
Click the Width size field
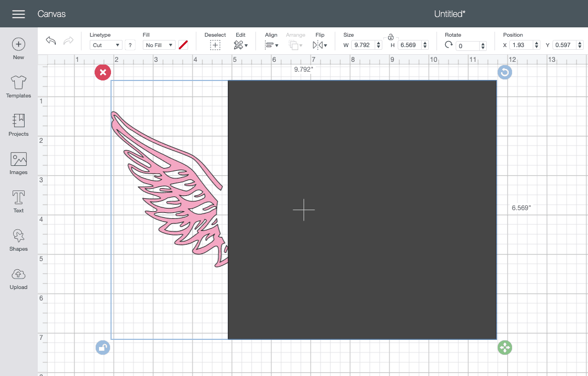point(363,45)
